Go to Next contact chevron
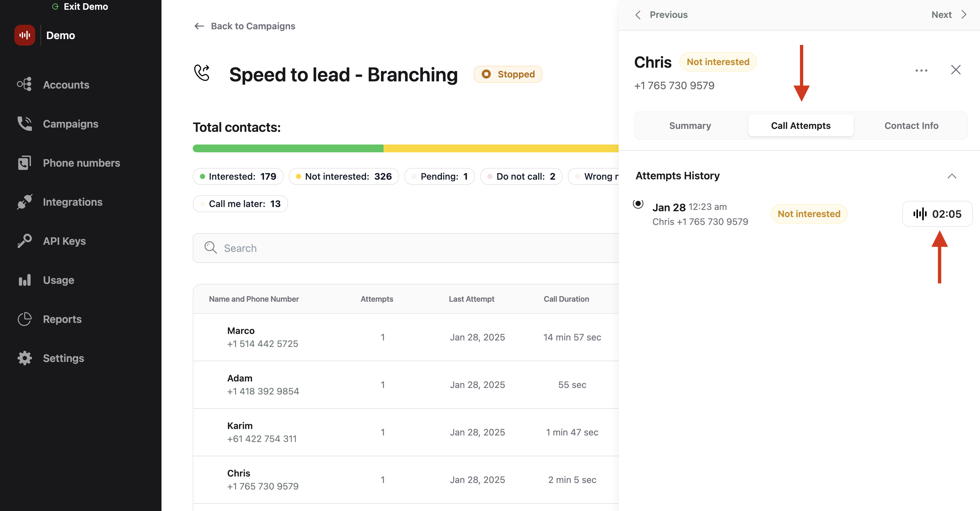The image size is (980, 511). 964,15
